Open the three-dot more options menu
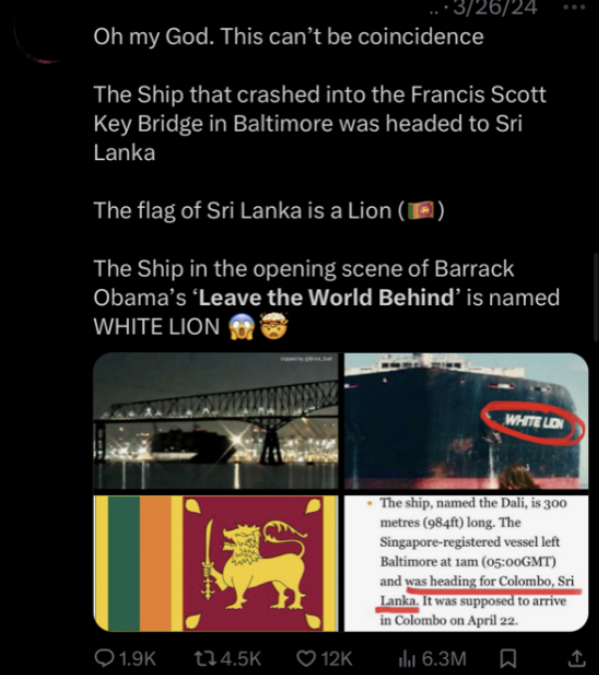This screenshot has width=599, height=675. [x=575, y=7]
